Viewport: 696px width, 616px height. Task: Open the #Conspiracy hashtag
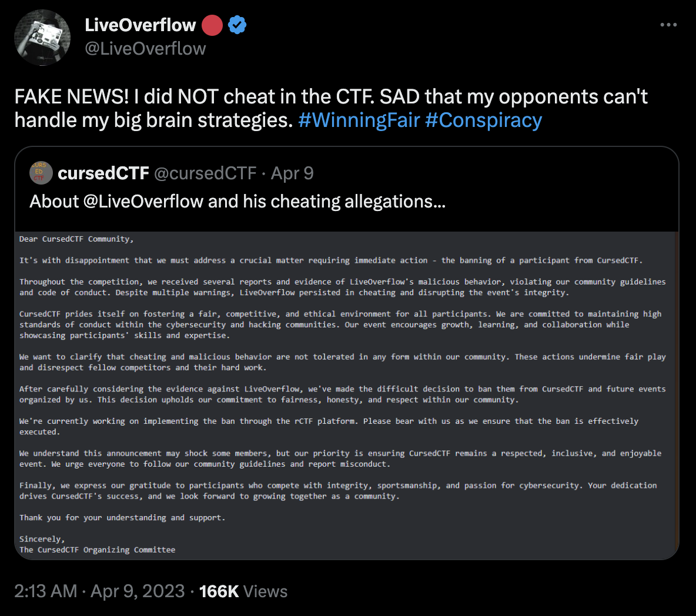pos(483,120)
